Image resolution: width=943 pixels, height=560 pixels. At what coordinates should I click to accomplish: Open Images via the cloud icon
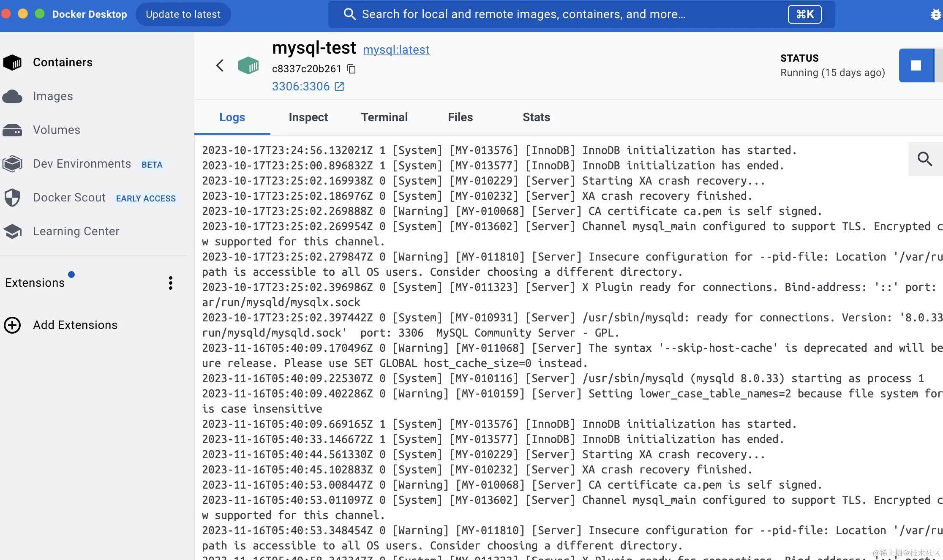pyautogui.click(x=12, y=96)
